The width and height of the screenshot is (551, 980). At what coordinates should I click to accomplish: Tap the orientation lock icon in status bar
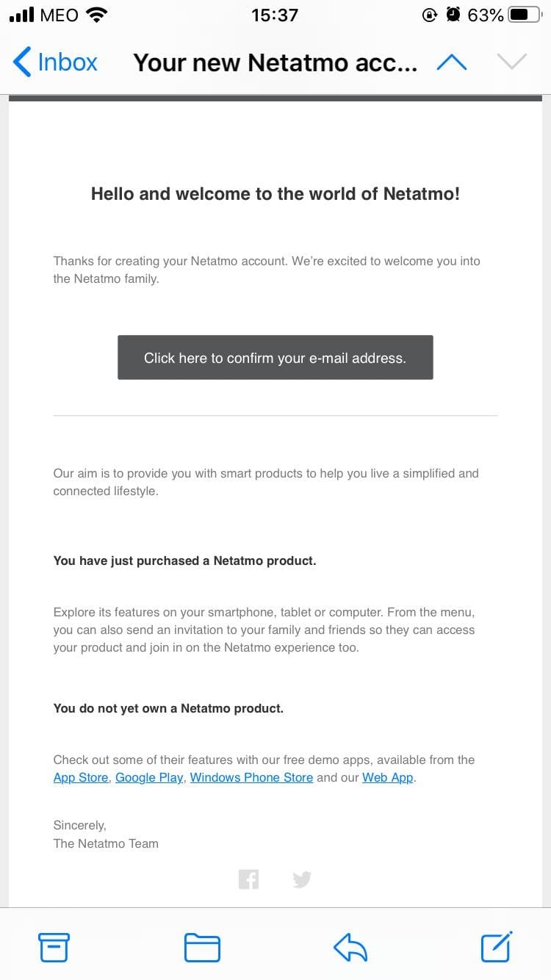(x=430, y=14)
